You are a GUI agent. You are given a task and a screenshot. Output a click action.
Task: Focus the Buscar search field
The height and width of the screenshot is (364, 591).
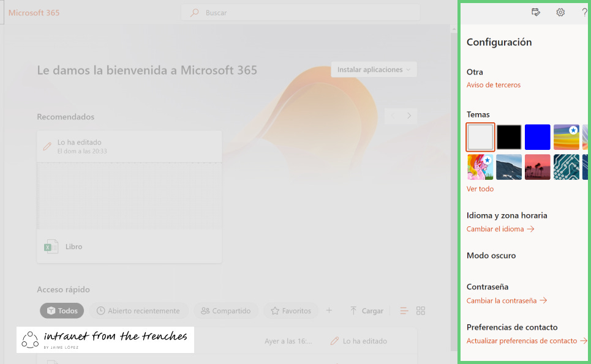point(301,13)
